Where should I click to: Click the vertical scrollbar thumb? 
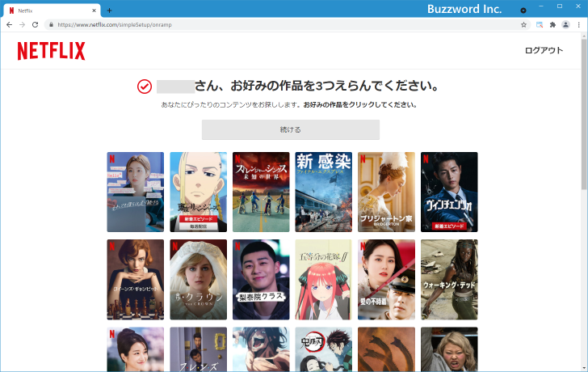584,115
